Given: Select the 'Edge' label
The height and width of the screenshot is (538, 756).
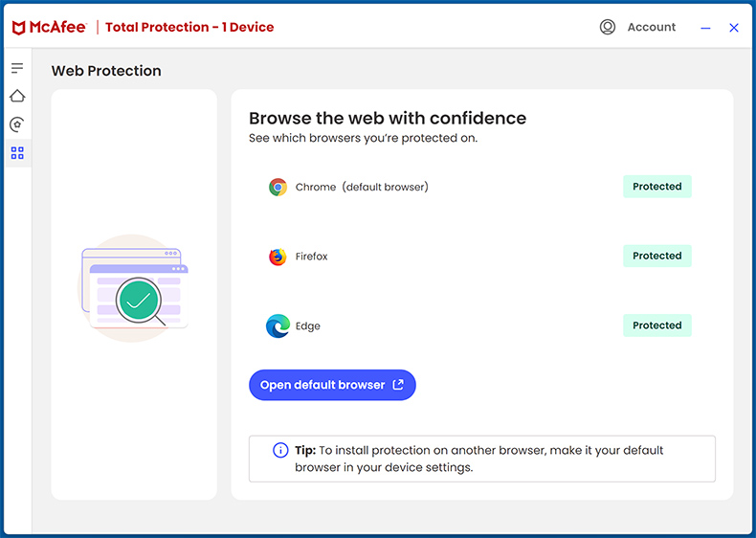Looking at the screenshot, I should 307,326.
